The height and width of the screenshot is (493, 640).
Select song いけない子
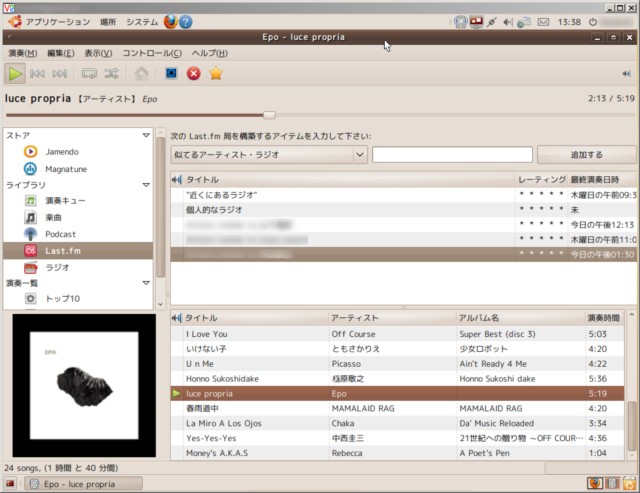tap(397, 349)
